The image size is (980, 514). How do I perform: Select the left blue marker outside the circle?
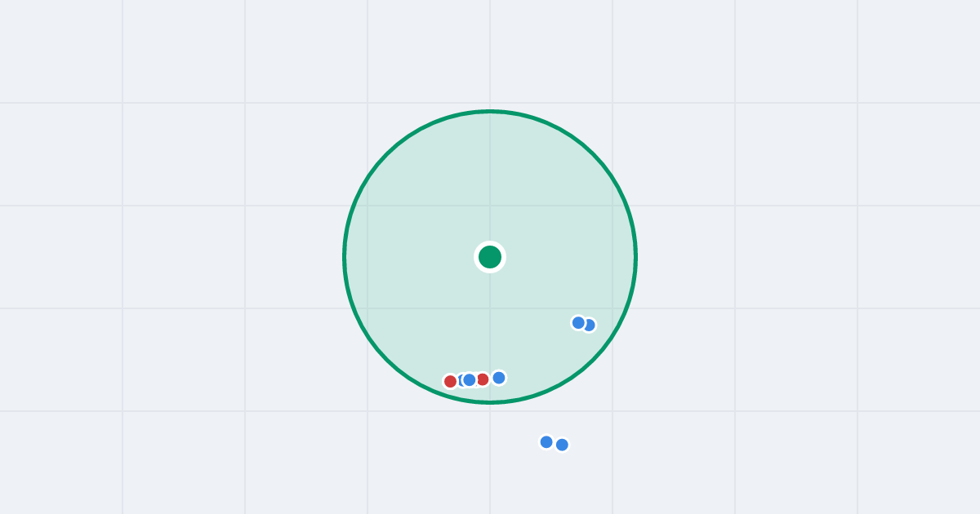(x=546, y=441)
